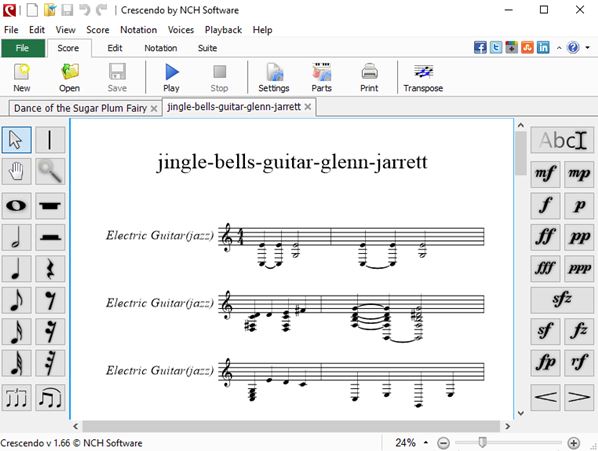Select the whole rest tool

pos(50,205)
